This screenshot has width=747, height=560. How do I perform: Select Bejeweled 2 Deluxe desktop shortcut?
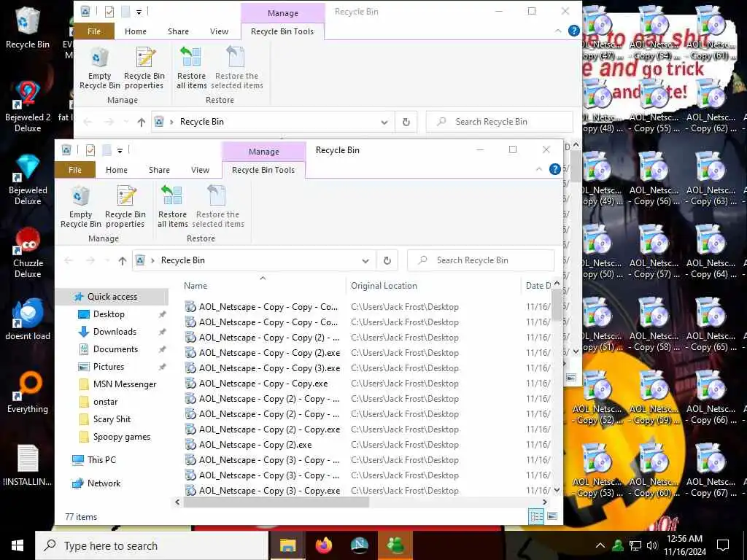[x=28, y=107]
